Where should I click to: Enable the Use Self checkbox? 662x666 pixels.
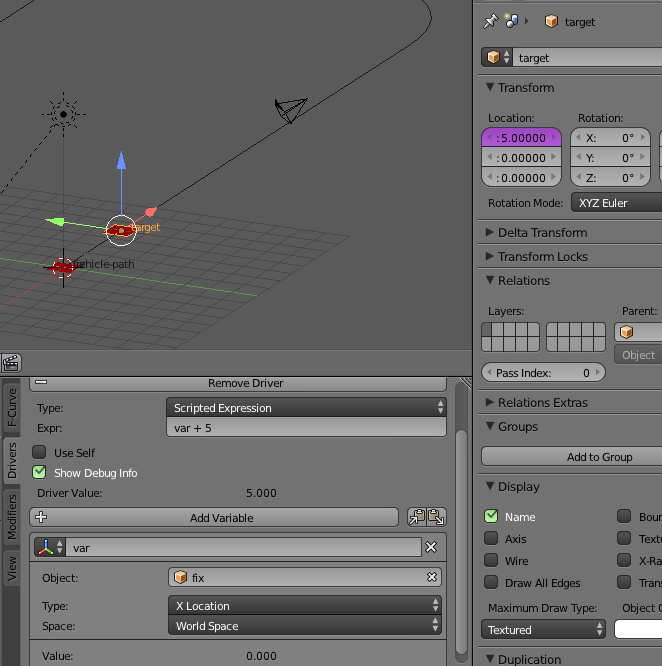point(40,453)
